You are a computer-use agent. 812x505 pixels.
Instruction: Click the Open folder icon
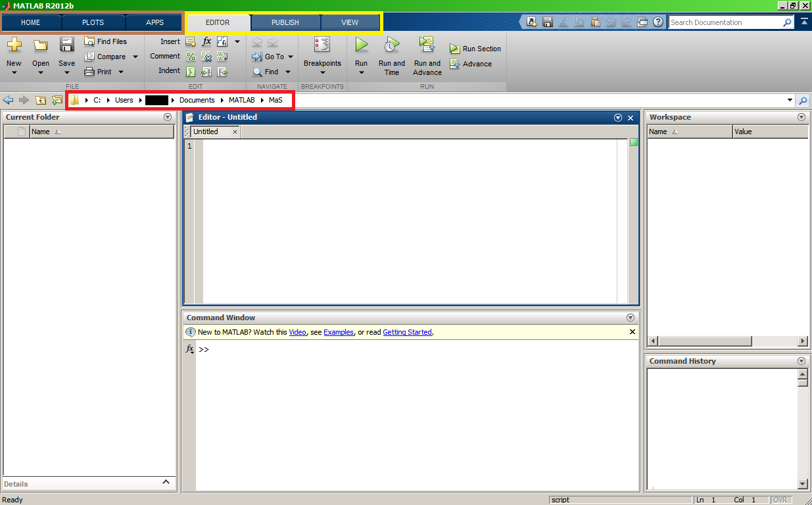pos(41,45)
